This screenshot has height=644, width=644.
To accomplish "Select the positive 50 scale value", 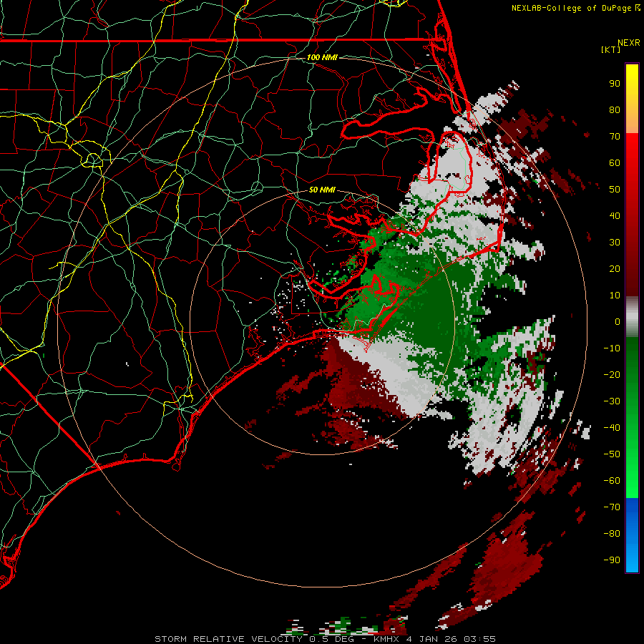I will [x=615, y=190].
